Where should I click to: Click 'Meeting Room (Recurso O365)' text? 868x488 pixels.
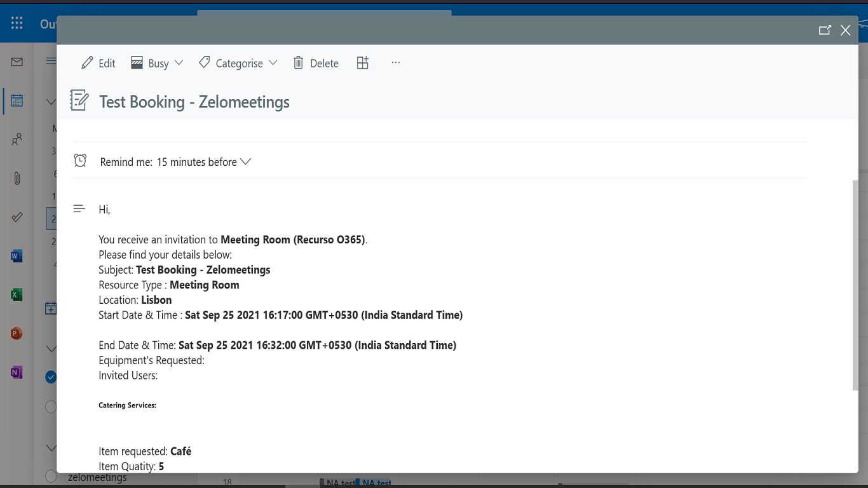(x=293, y=240)
